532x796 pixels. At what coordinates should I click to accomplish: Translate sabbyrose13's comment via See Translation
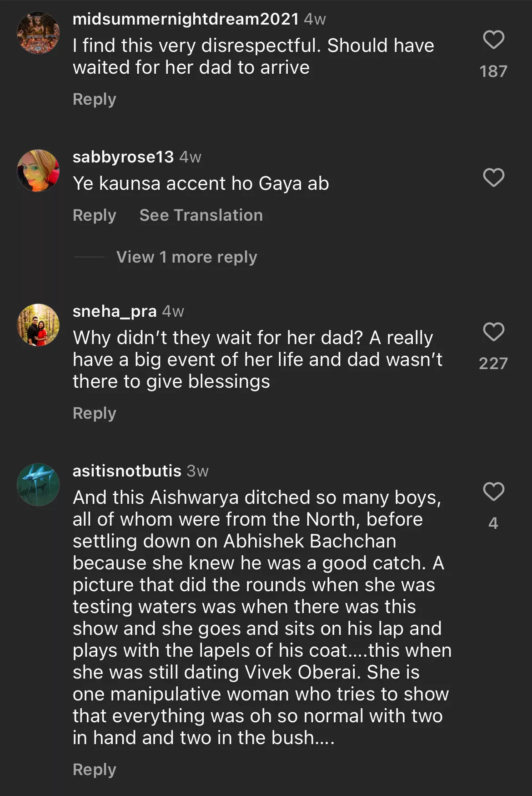point(201,215)
